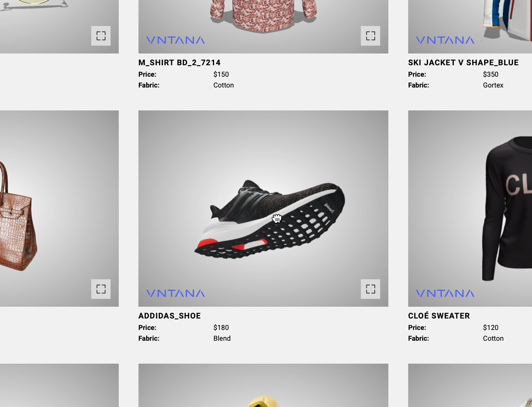Open fullscreen view for M_Shirt viewer
Screen dimensions: 532x407
(370, 36)
